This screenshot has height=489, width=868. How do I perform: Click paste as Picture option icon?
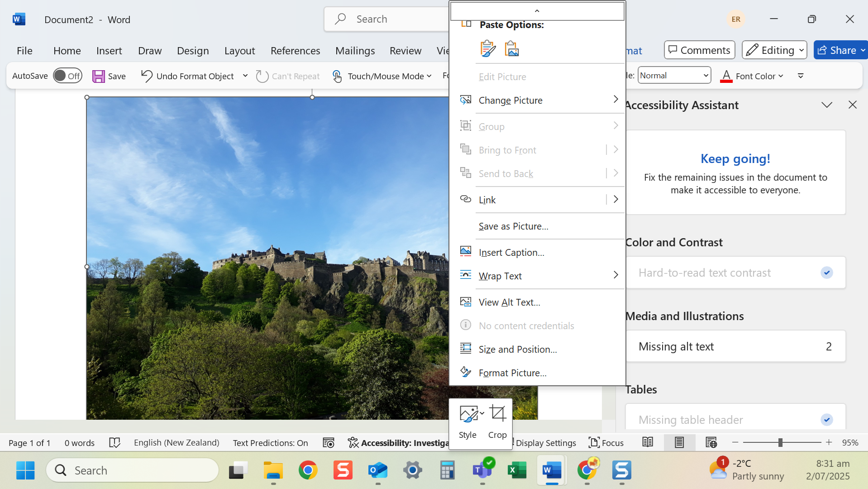coord(512,48)
